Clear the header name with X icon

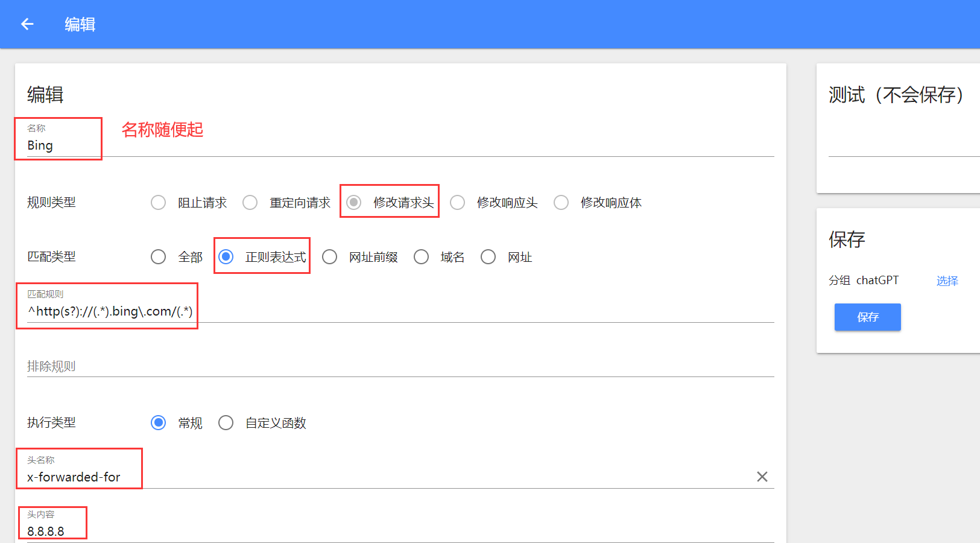[762, 477]
